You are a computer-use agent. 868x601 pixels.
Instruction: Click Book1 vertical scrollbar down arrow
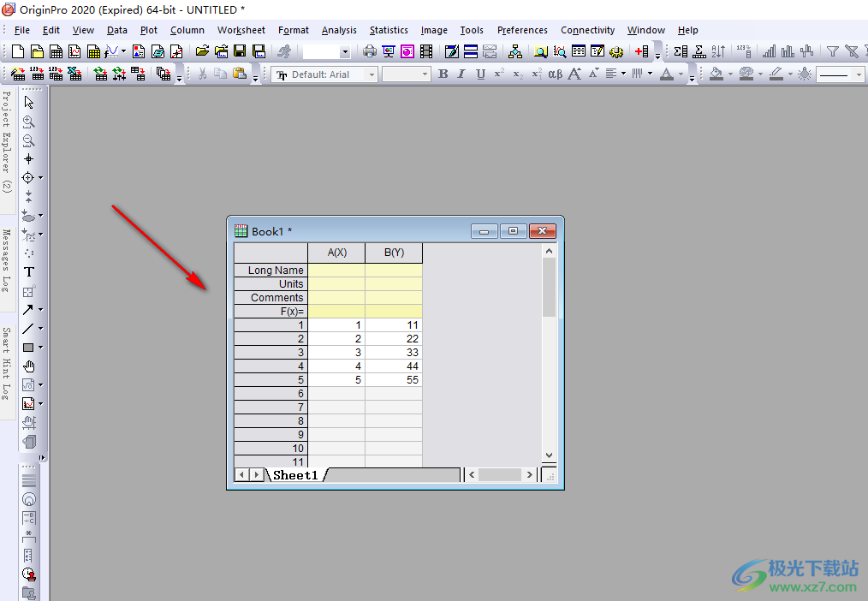click(550, 455)
